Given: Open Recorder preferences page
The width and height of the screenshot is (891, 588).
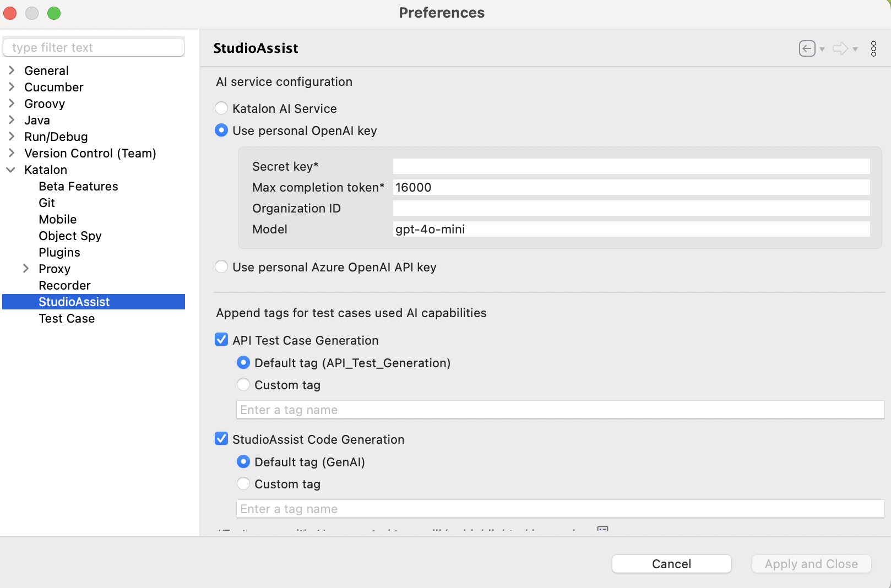Looking at the screenshot, I should coord(64,285).
